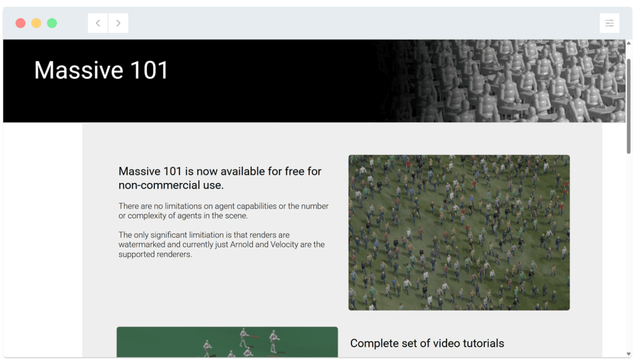The image size is (635, 364).
Task: Open the settings sliders icon in the window's title bar
Action: click(610, 23)
